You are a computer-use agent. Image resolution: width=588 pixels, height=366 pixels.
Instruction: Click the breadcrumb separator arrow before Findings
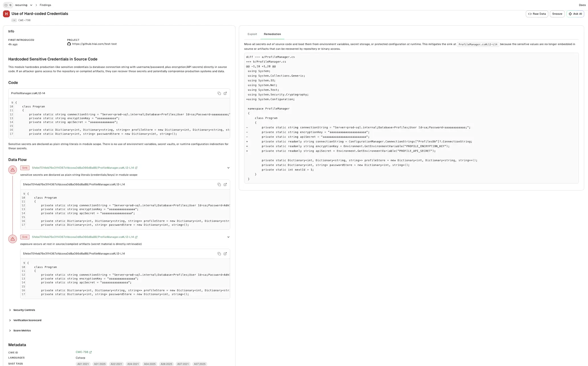tap(36, 5)
